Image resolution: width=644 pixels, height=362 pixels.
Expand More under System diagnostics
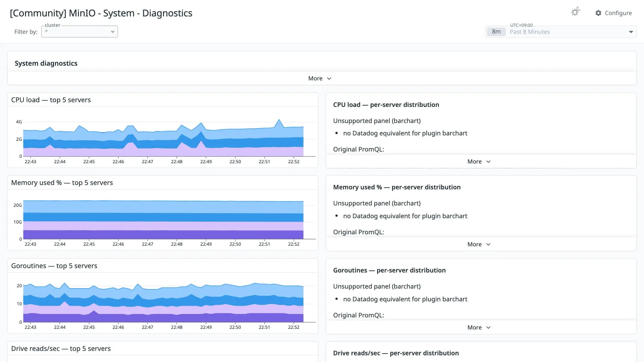click(x=320, y=78)
